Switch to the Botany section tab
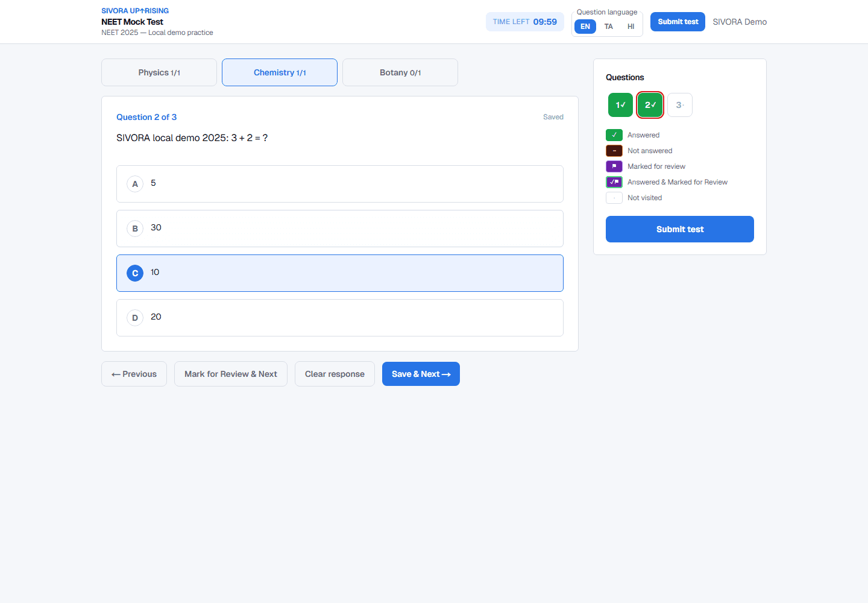868x603 pixels. point(400,72)
